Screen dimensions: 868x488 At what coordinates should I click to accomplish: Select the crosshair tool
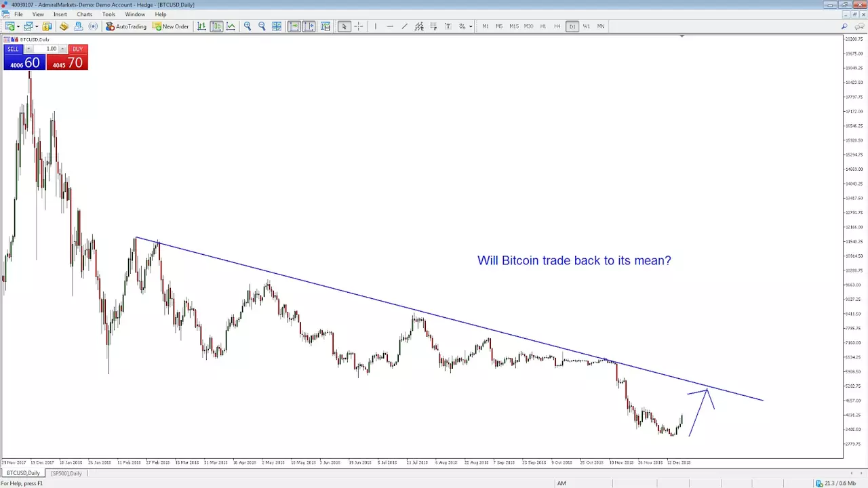(359, 26)
